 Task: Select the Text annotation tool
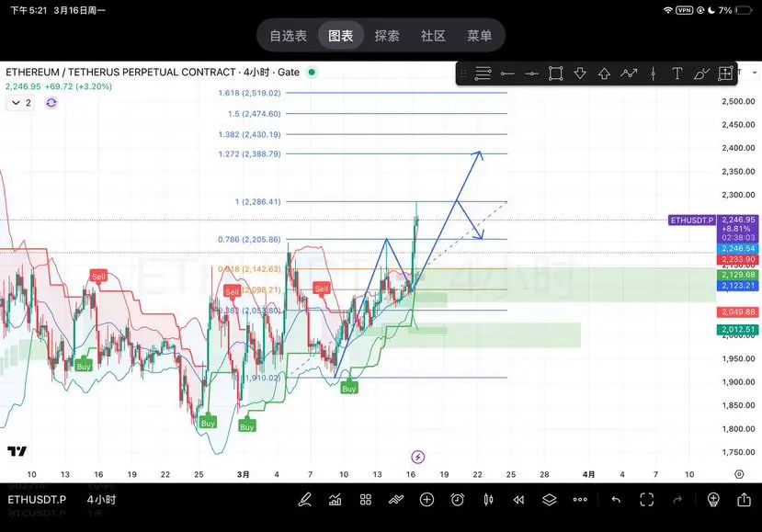pos(677,74)
